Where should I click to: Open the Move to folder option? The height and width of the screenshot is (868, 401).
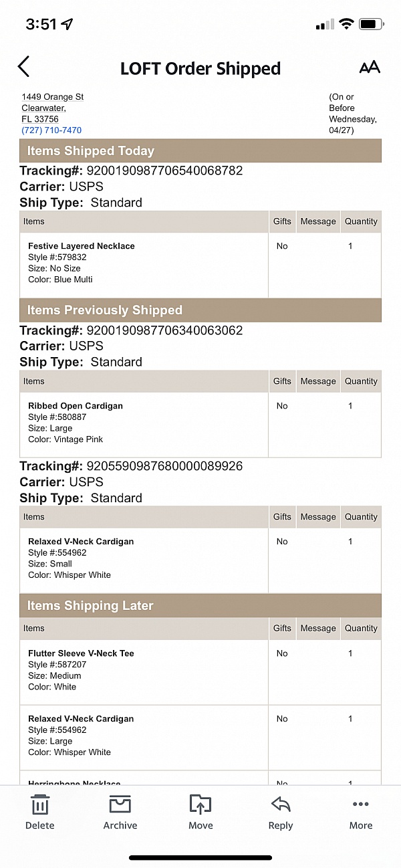[200, 812]
